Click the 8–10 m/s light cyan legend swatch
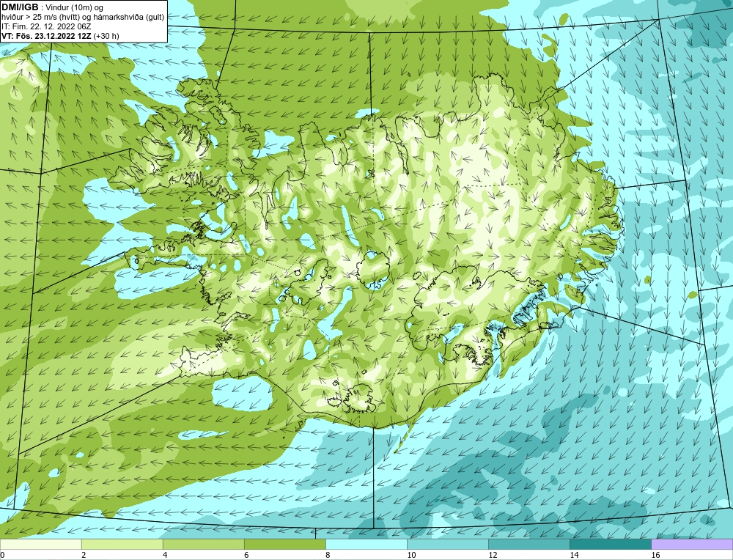This screenshot has width=733, height=560. pyautogui.click(x=366, y=545)
